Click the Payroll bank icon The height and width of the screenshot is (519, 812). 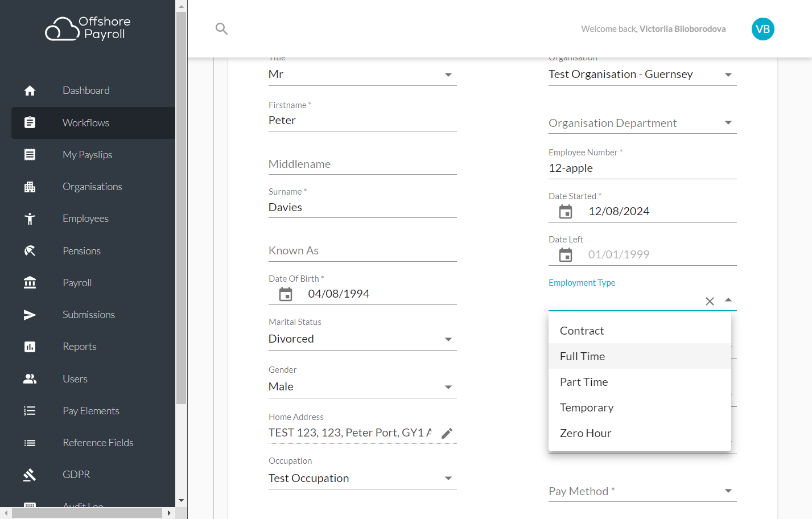click(x=30, y=282)
